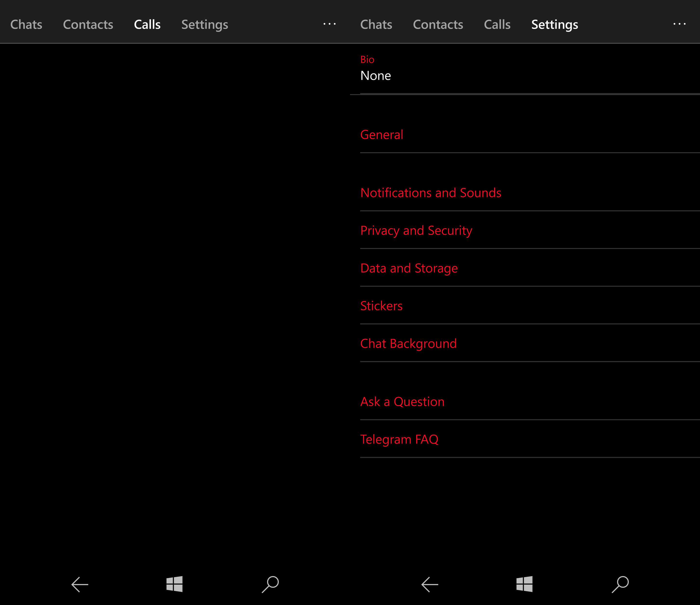
Task: Open Chat Background settings
Action: [x=530, y=344]
